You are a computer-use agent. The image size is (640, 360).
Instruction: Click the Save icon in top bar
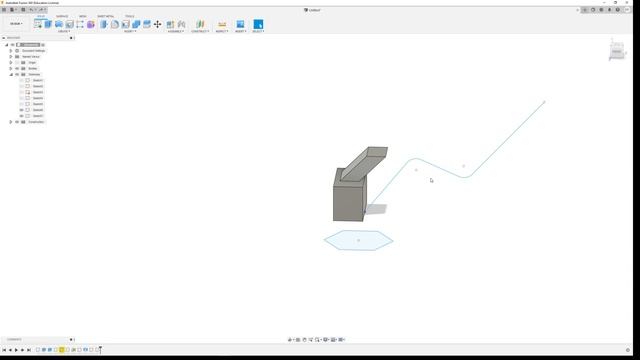click(23, 10)
